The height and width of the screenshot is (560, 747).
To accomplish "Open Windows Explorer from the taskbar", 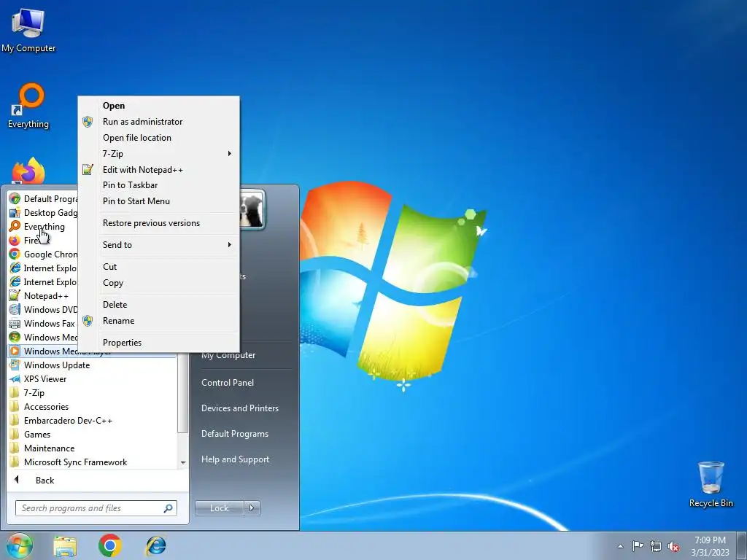I will click(x=65, y=546).
